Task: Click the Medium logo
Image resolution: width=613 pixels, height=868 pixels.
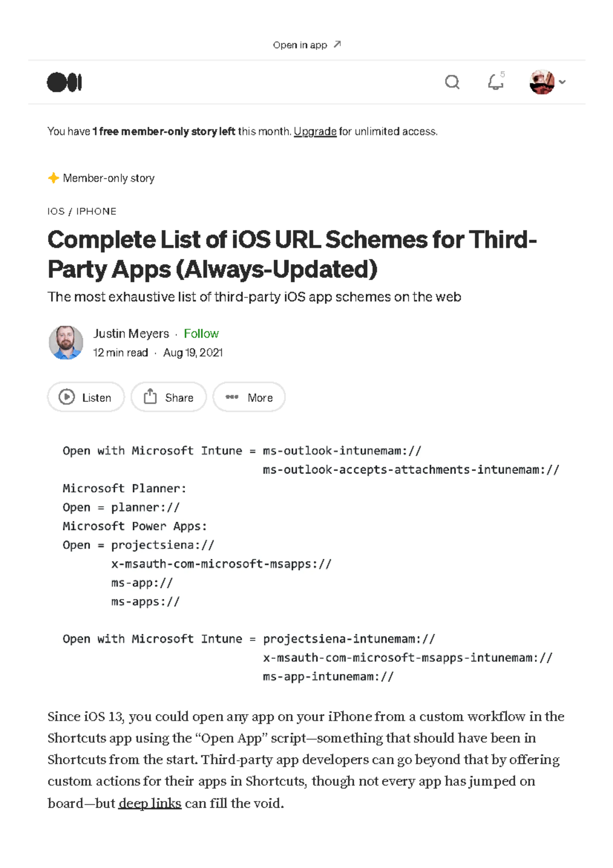Action: coord(65,82)
